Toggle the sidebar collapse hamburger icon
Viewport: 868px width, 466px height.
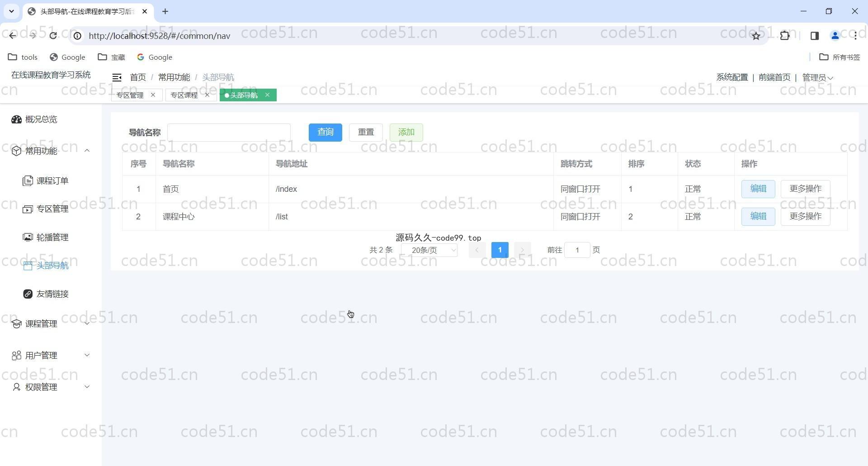(x=117, y=77)
